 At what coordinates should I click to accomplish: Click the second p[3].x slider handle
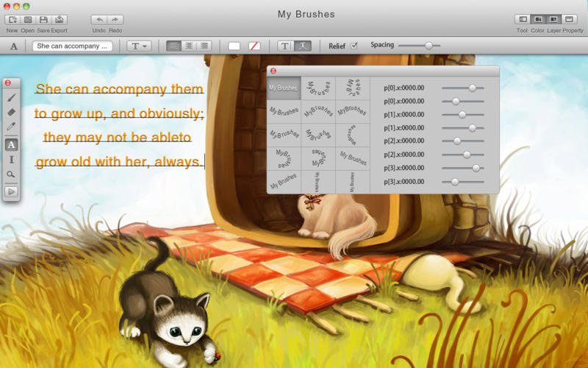[454, 182]
